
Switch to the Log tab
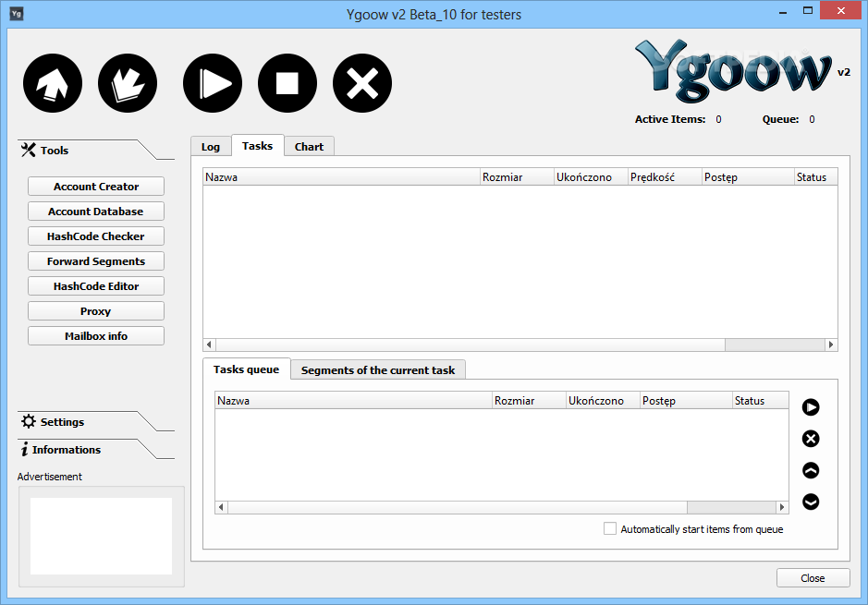[x=211, y=147]
